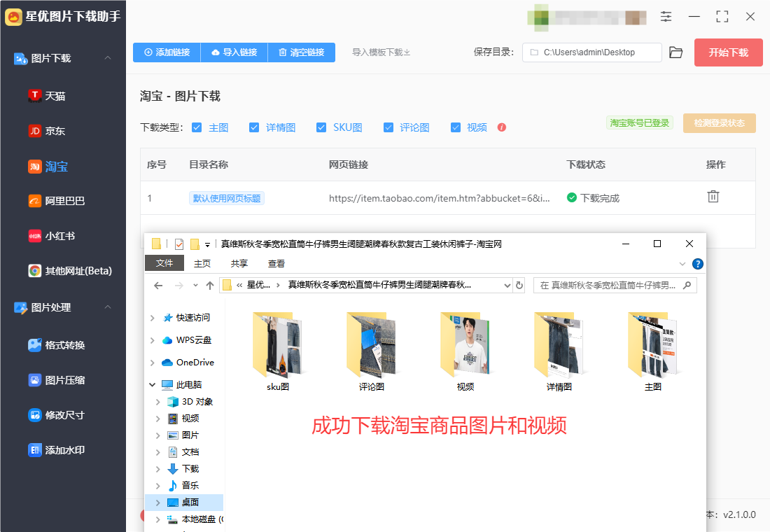Screen dimensions: 770x532
Task: Toggle the 详情图 checkbox
Action: click(x=254, y=127)
